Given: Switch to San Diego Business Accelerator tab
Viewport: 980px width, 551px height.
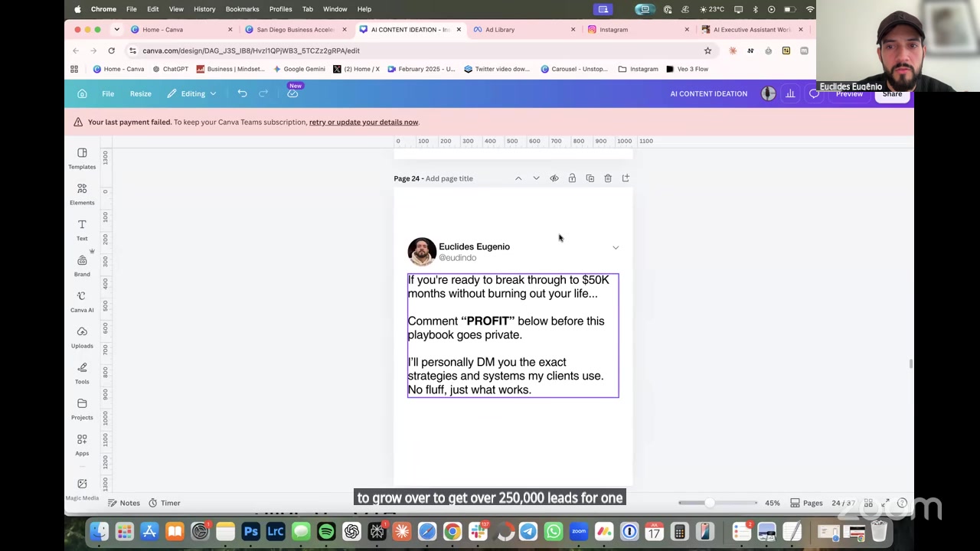Looking at the screenshot, I should 295,29.
